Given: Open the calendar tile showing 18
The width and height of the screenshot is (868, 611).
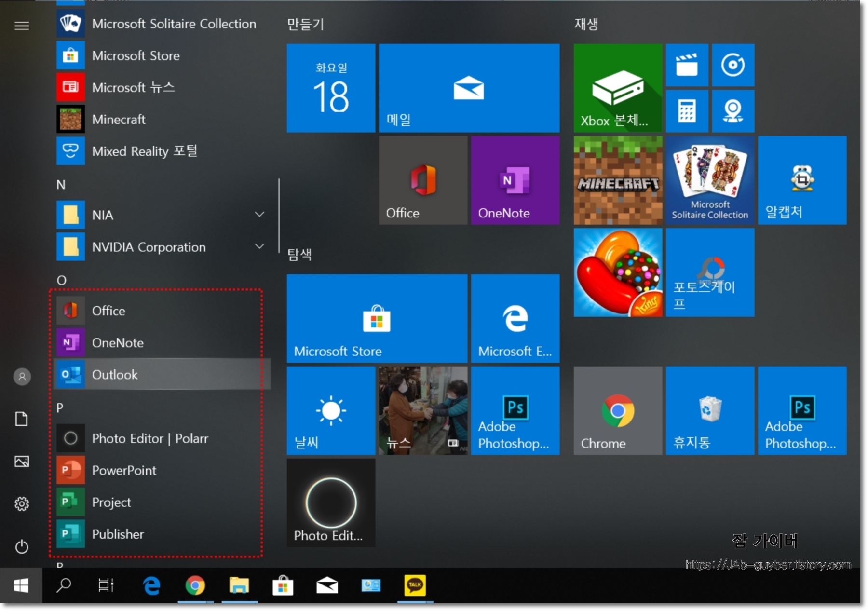Looking at the screenshot, I should (331, 88).
